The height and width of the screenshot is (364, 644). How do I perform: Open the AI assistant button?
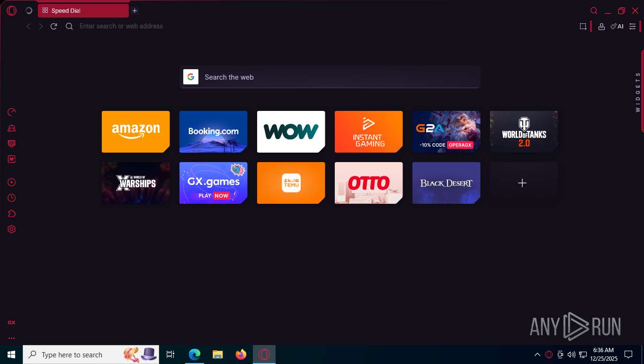pyautogui.click(x=617, y=27)
